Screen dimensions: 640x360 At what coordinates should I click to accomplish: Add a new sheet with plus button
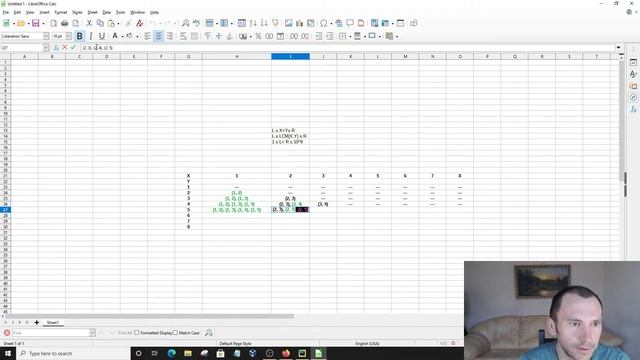(x=36, y=322)
